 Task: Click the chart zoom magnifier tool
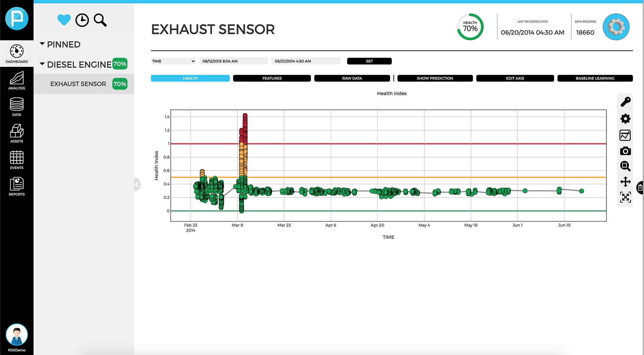pos(625,166)
